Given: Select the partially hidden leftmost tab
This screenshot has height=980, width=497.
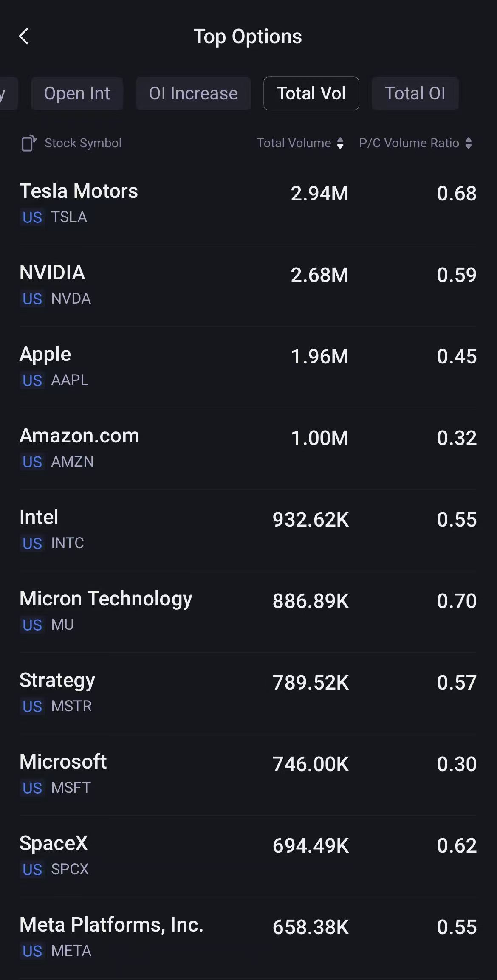Looking at the screenshot, I should 8,93.
